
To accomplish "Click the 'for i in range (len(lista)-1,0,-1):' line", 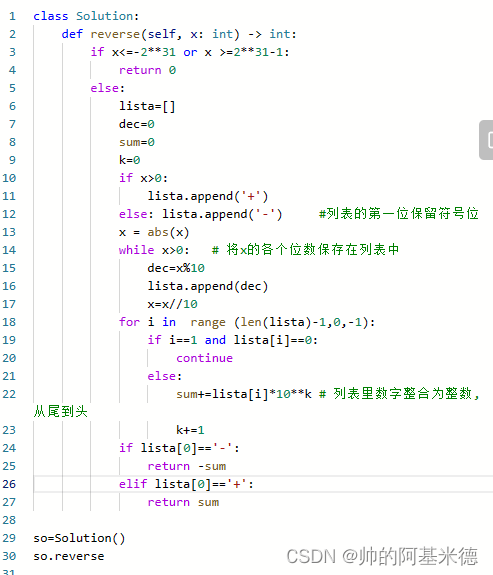I will tap(247, 322).
